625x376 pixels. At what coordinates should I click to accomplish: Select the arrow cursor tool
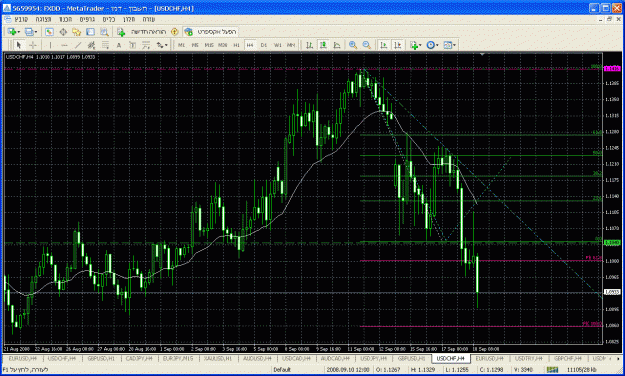pos(18,45)
